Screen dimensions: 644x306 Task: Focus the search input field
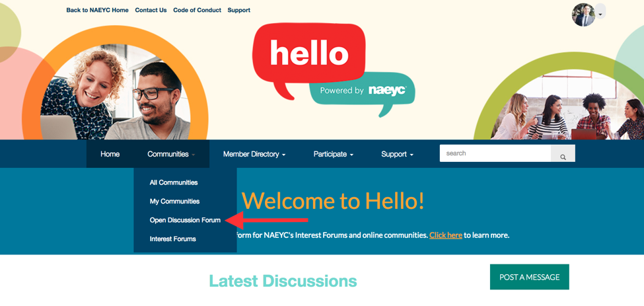(495, 153)
